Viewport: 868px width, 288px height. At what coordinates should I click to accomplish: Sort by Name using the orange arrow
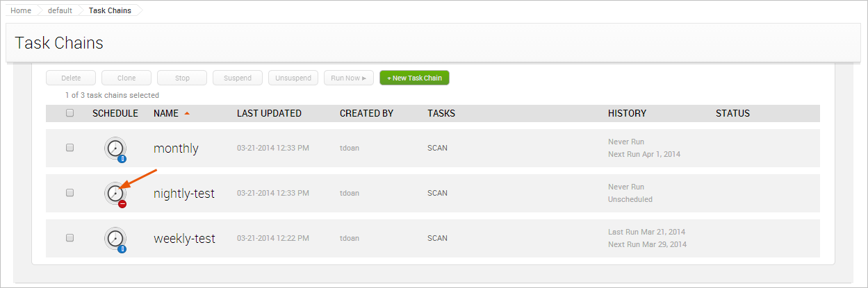[x=187, y=113]
